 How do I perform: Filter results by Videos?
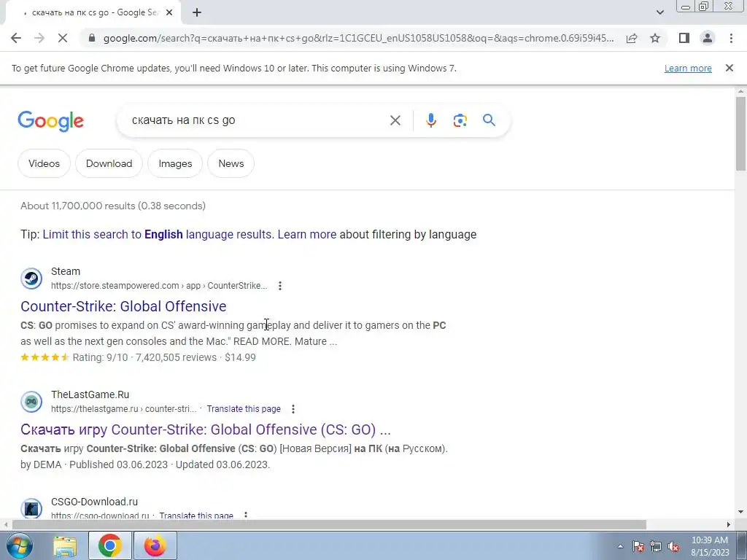tap(44, 163)
